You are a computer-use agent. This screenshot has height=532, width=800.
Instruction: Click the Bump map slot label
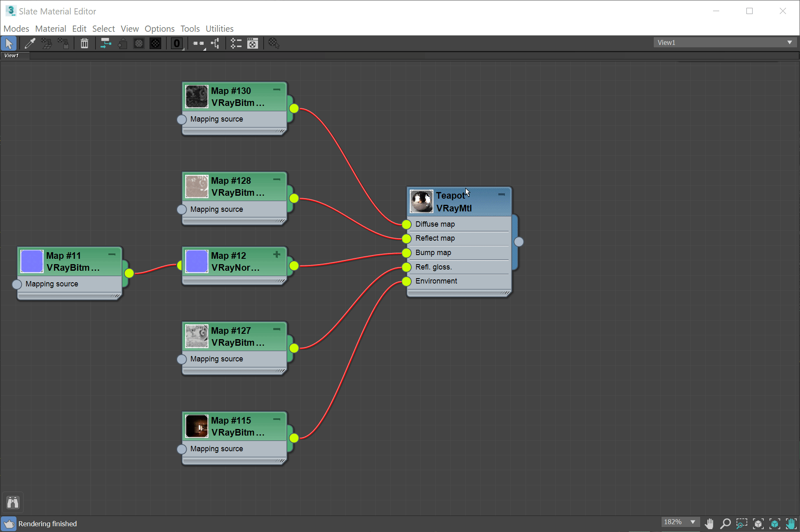(x=433, y=253)
